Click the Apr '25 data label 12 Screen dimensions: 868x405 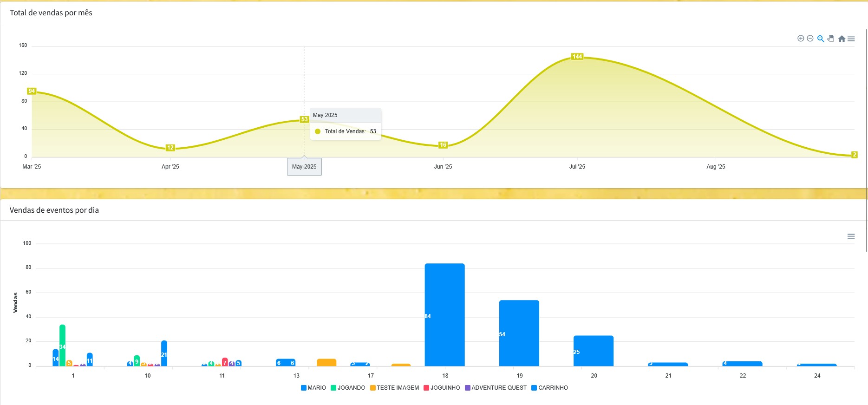click(170, 148)
